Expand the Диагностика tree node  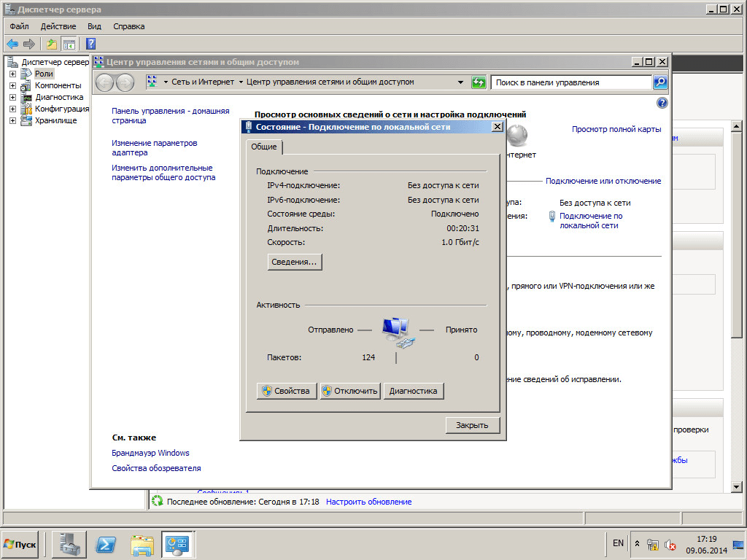tap(12, 97)
